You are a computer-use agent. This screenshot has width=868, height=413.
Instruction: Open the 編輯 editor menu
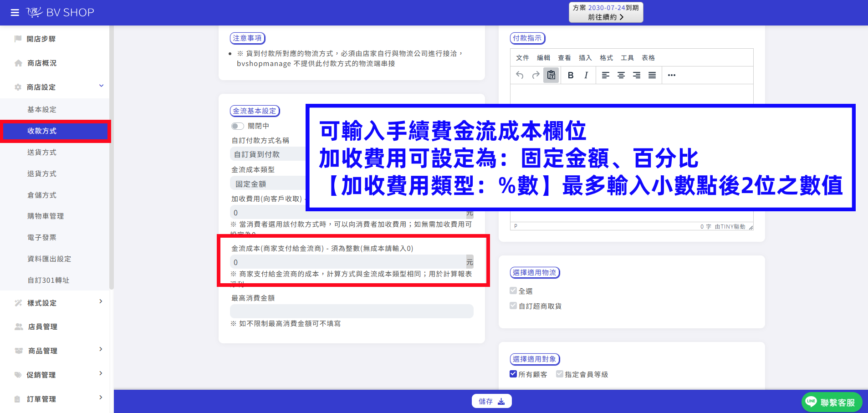pyautogui.click(x=543, y=58)
